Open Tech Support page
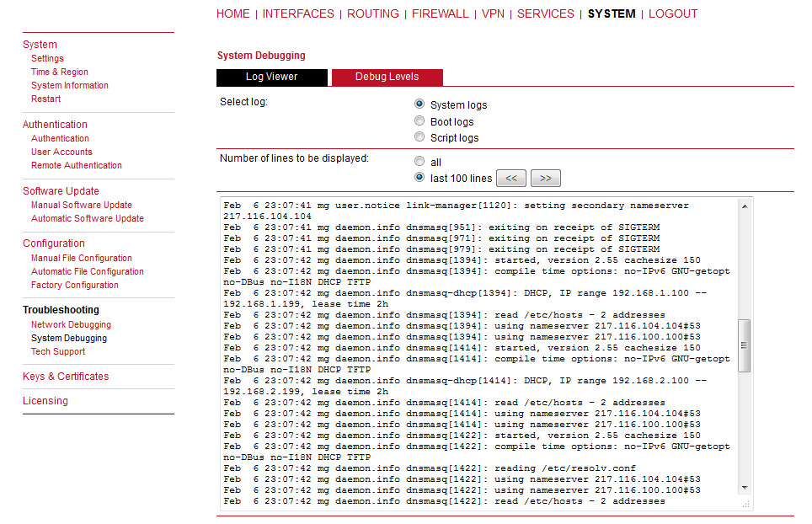This screenshot has width=812, height=524. point(58,351)
